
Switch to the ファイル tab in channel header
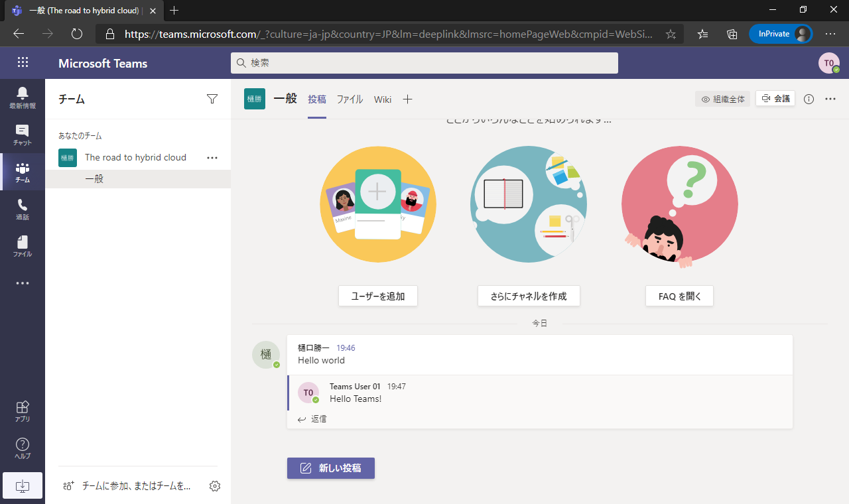tap(350, 99)
